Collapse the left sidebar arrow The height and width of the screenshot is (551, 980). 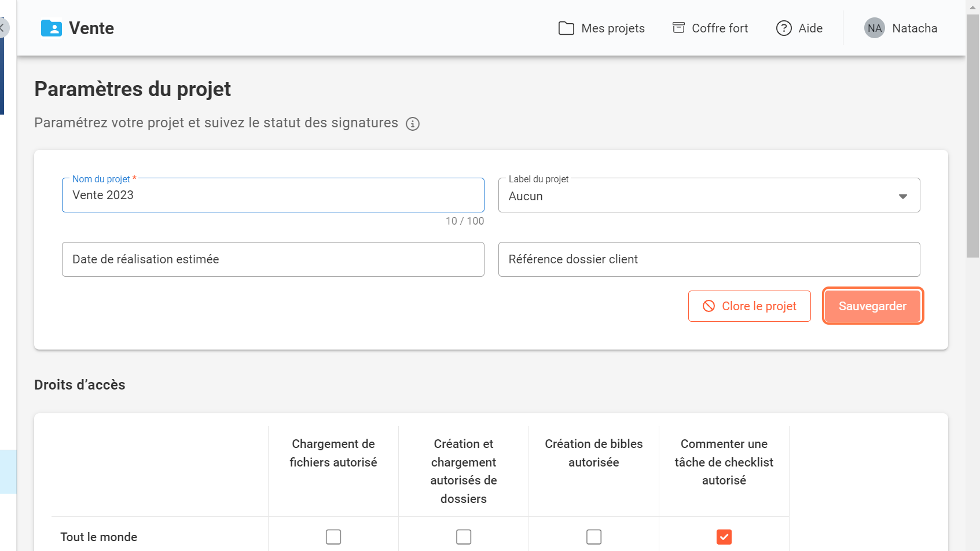[2, 28]
